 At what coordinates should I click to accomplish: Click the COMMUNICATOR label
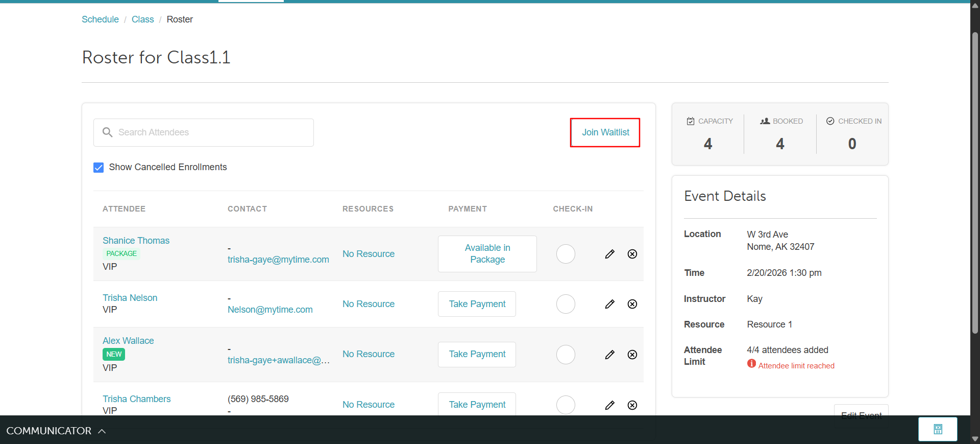click(x=48, y=431)
